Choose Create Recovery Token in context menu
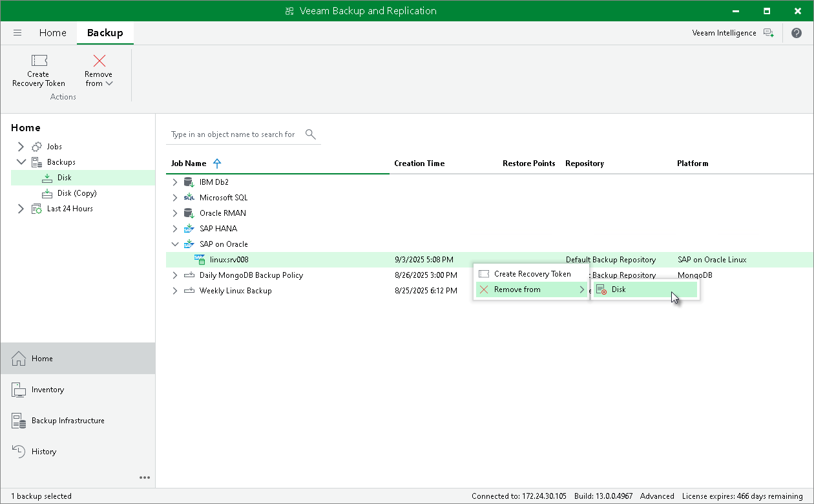 pyautogui.click(x=532, y=274)
